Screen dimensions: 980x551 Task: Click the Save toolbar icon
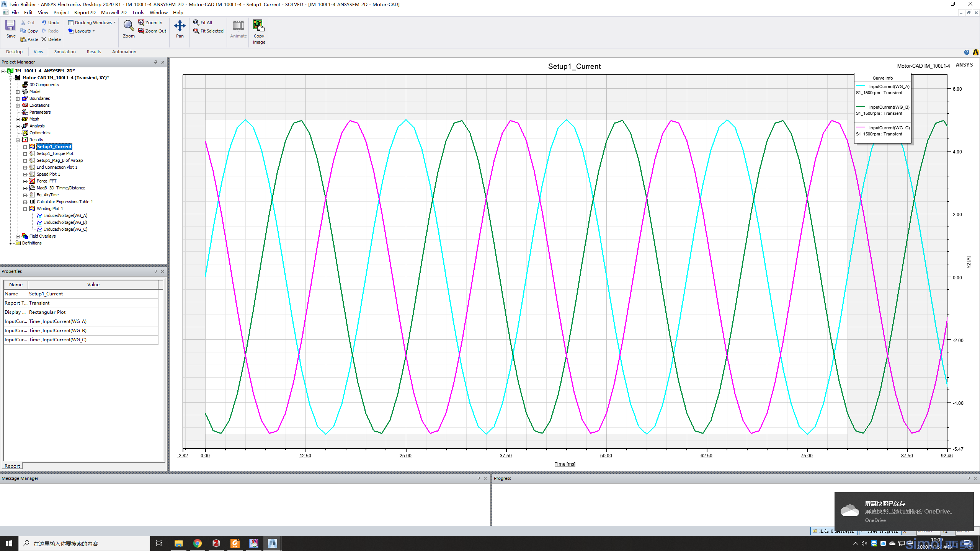(x=11, y=29)
